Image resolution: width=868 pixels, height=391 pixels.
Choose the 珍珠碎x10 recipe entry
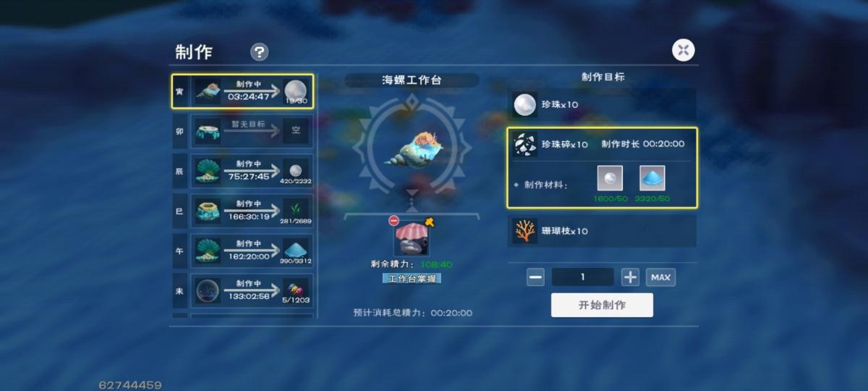click(x=602, y=144)
